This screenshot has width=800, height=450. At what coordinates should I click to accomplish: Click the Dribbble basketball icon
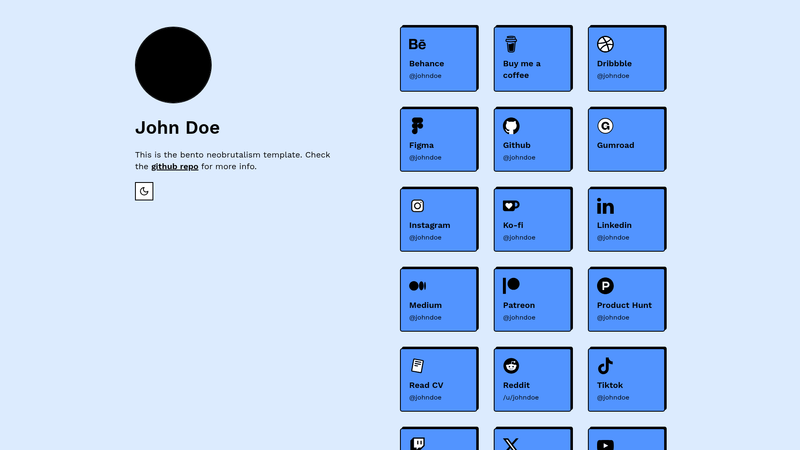pyautogui.click(x=605, y=44)
